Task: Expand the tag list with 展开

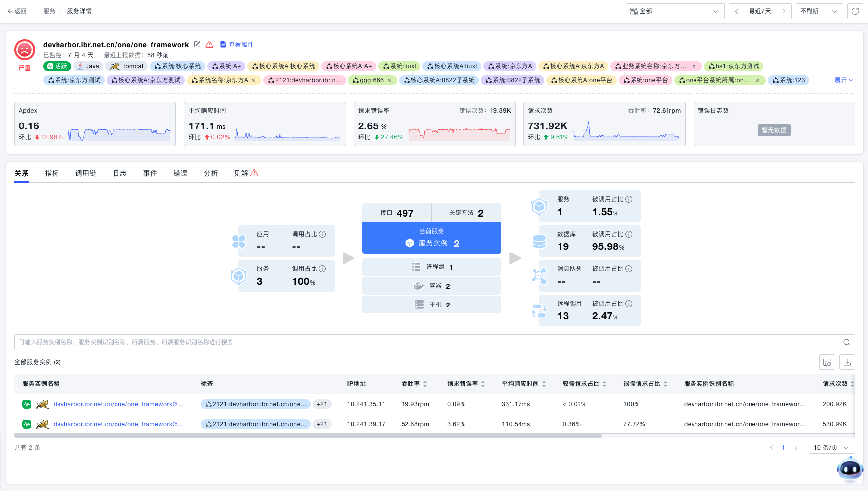Action: coord(844,80)
